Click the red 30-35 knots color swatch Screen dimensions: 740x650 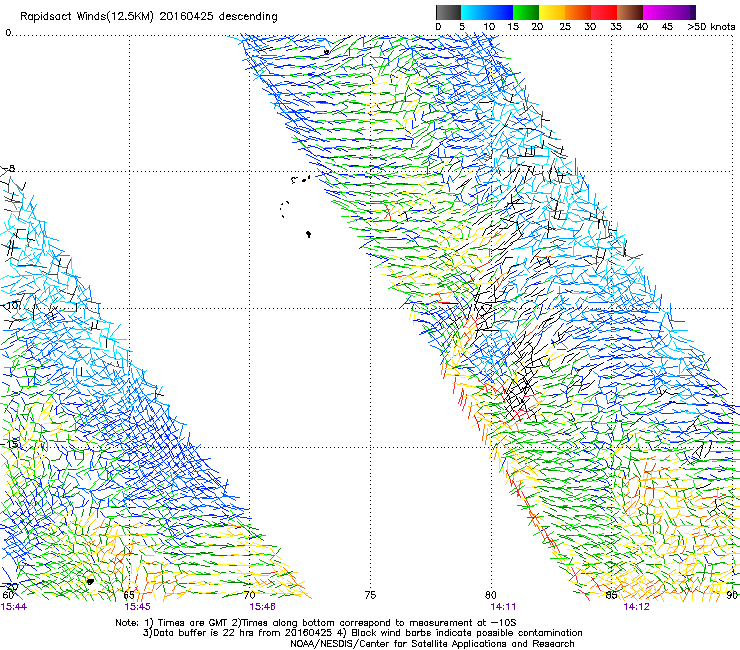coord(604,12)
